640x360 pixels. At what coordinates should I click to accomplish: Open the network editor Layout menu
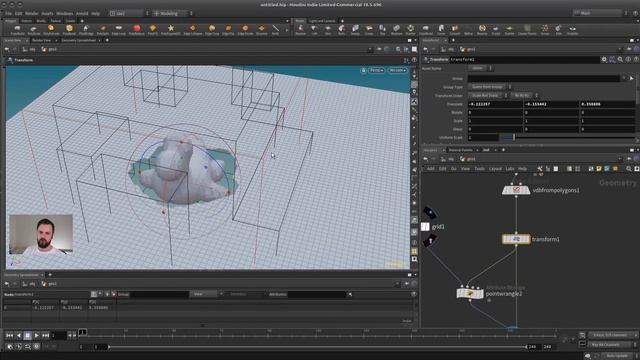click(x=495, y=169)
